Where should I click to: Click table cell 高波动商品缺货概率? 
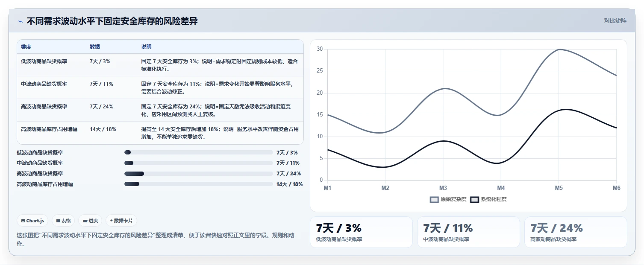(x=44, y=107)
